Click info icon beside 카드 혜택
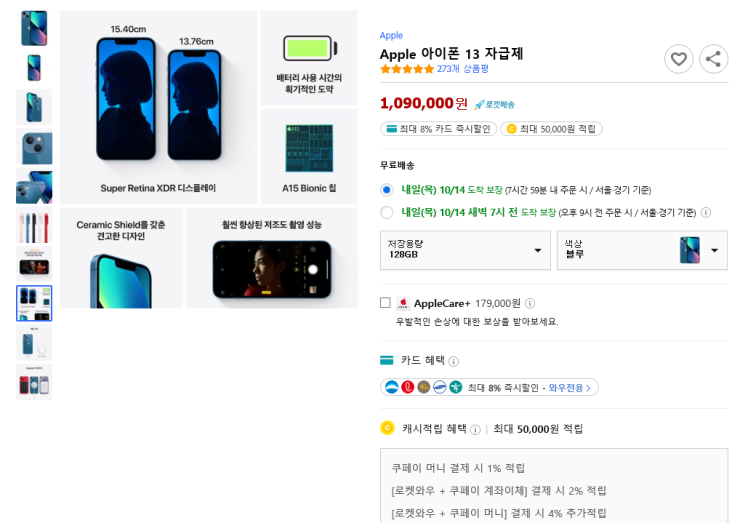 (x=454, y=362)
